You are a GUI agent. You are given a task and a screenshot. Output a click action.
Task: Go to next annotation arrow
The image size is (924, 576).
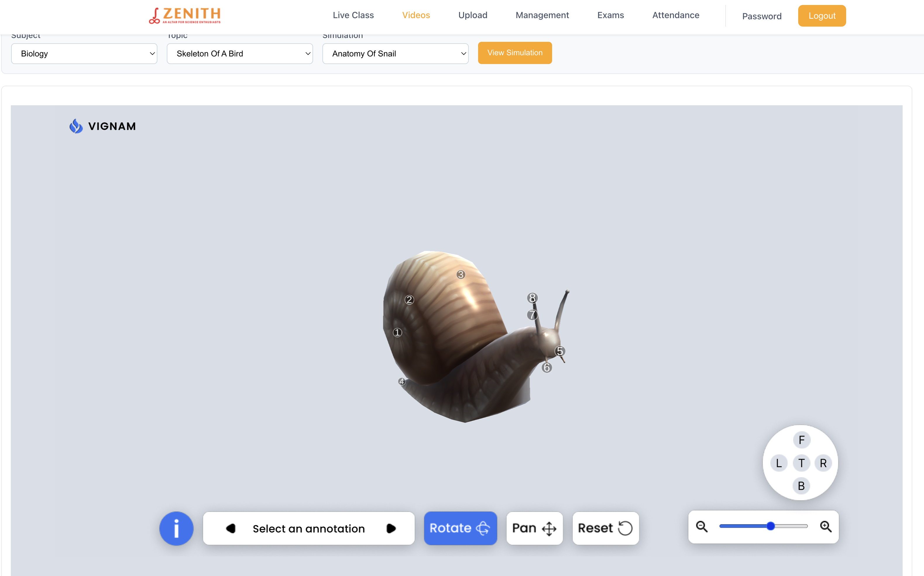pyautogui.click(x=391, y=528)
